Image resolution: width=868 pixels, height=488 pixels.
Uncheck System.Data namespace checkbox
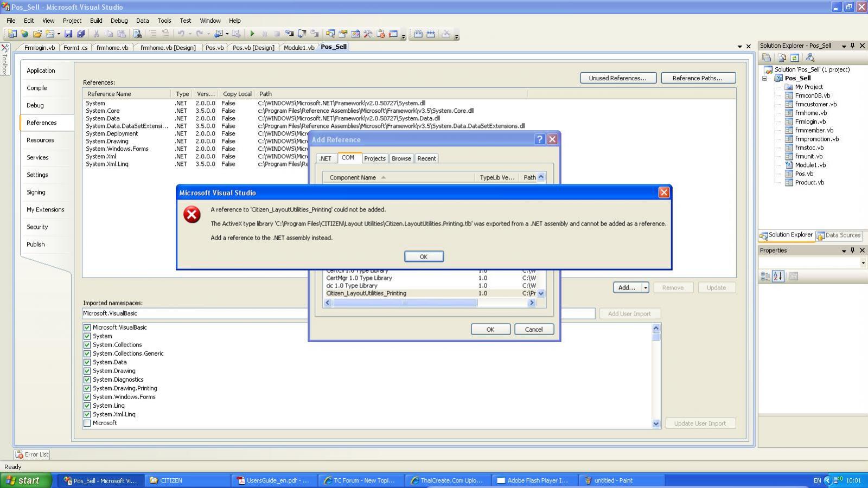pyautogui.click(x=87, y=362)
